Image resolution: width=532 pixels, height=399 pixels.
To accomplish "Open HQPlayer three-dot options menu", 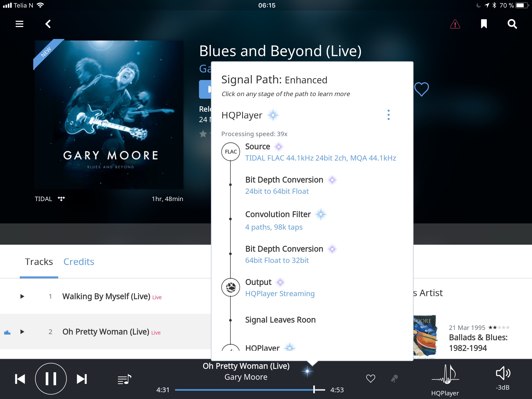I will click(x=388, y=115).
